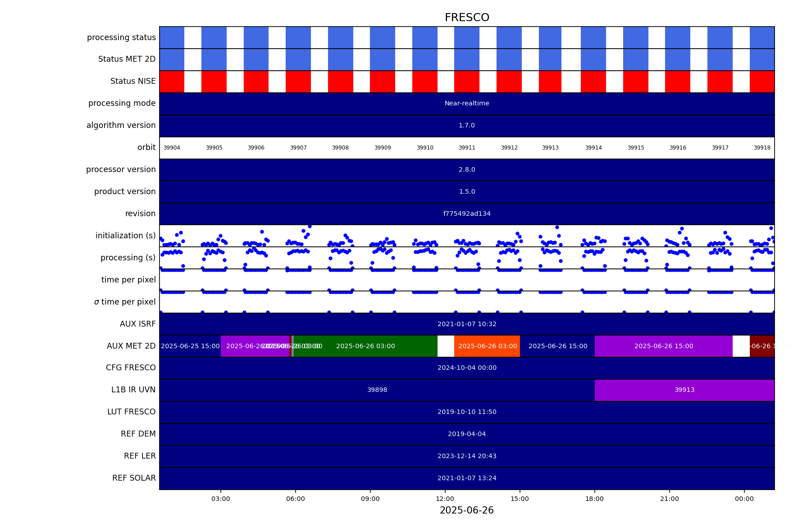Select the CFG FRESCO value 2024-10-04 00:00
This screenshot has width=798, height=532.
pyautogui.click(x=467, y=368)
